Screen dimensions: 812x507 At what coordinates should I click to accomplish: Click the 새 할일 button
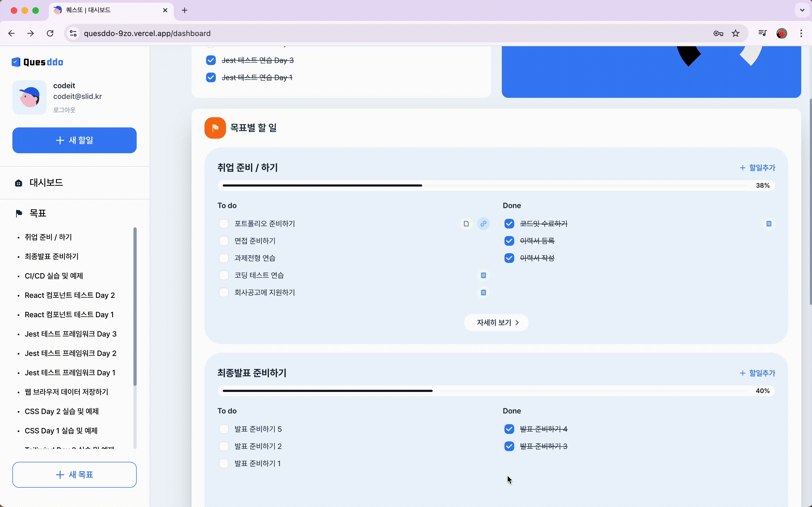click(74, 140)
